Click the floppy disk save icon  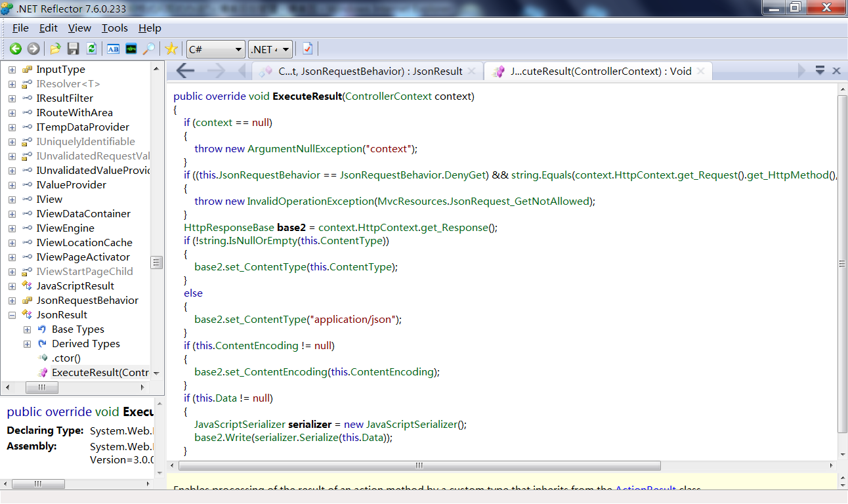[74, 49]
